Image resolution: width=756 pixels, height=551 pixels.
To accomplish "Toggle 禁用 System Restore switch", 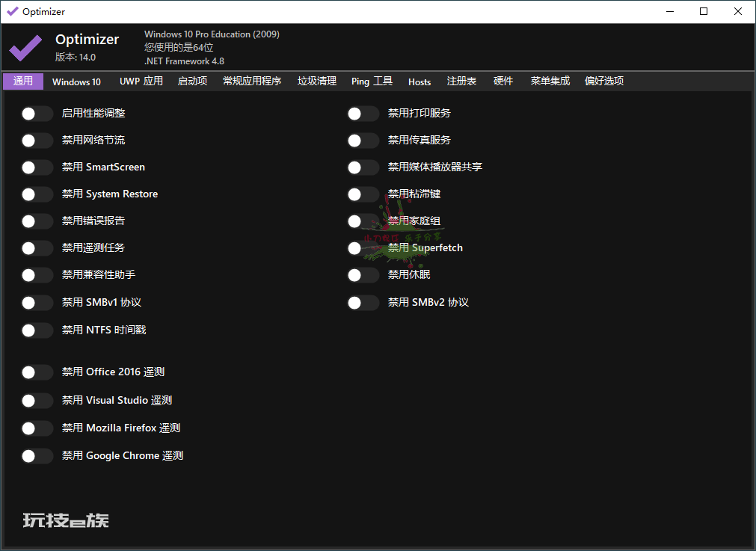I will coord(37,194).
